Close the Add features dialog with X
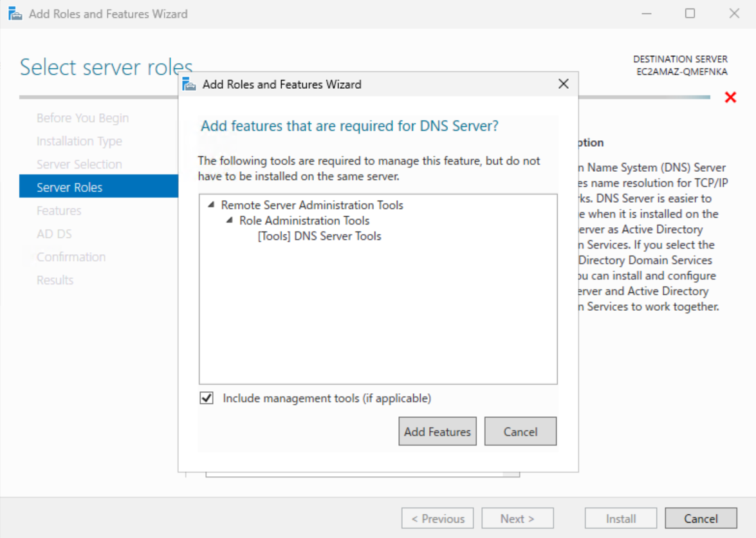756x538 pixels. pyautogui.click(x=563, y=84)
